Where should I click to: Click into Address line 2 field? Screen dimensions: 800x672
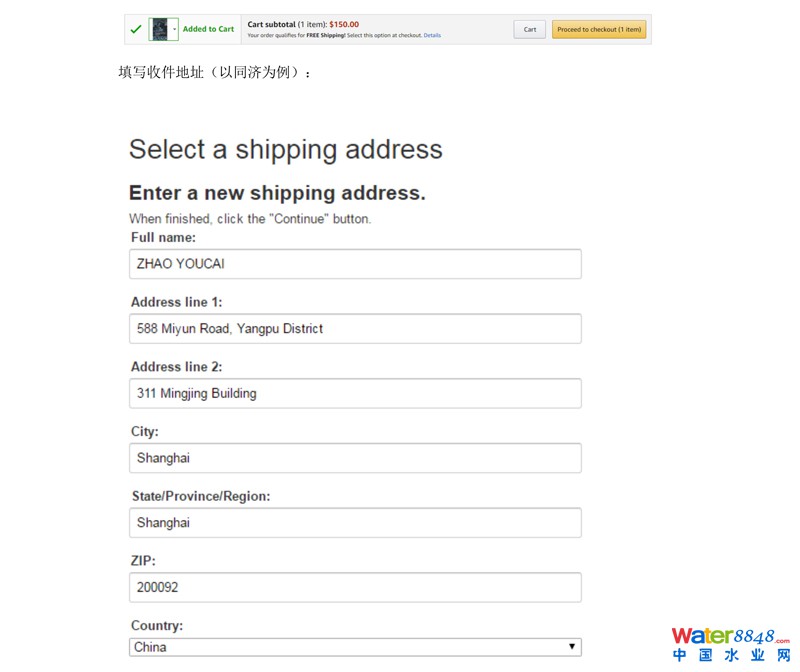point(356,393)
